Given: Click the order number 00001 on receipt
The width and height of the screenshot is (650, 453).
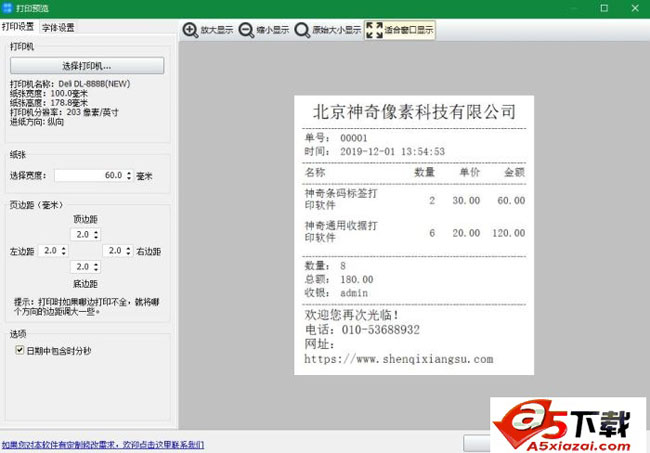Looking at the screenshot, I should click(354, 138).
